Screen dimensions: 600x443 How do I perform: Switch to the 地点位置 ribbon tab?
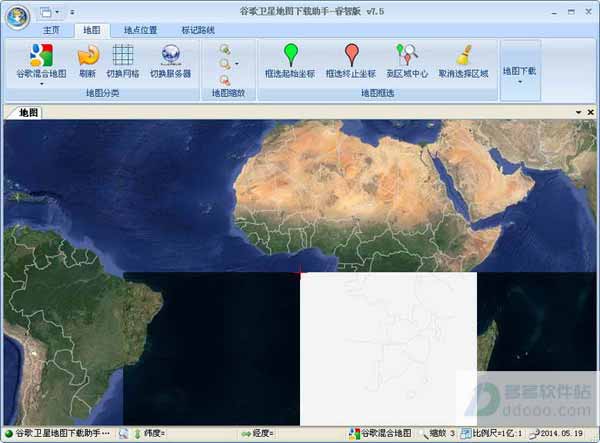point(140,30)
